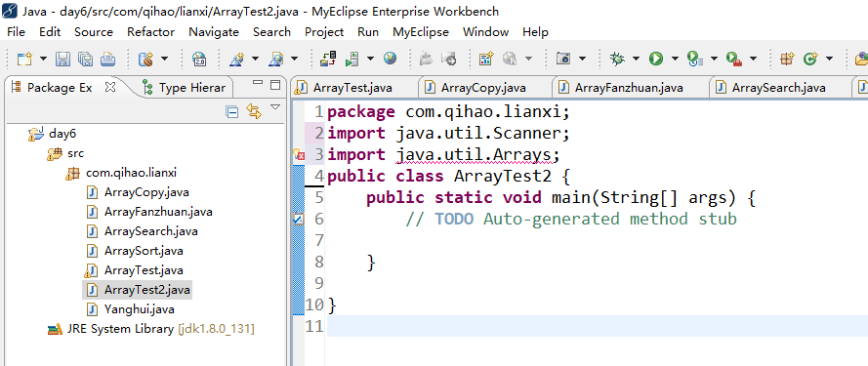This screenshot has width=868, height=366.
Task: Open the Project menu
Action: click(x=324, y=32)
